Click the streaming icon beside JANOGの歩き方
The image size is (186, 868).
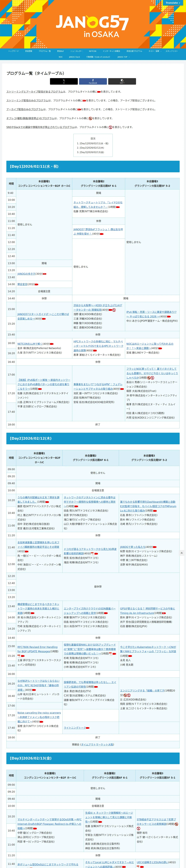pos(45,274)
